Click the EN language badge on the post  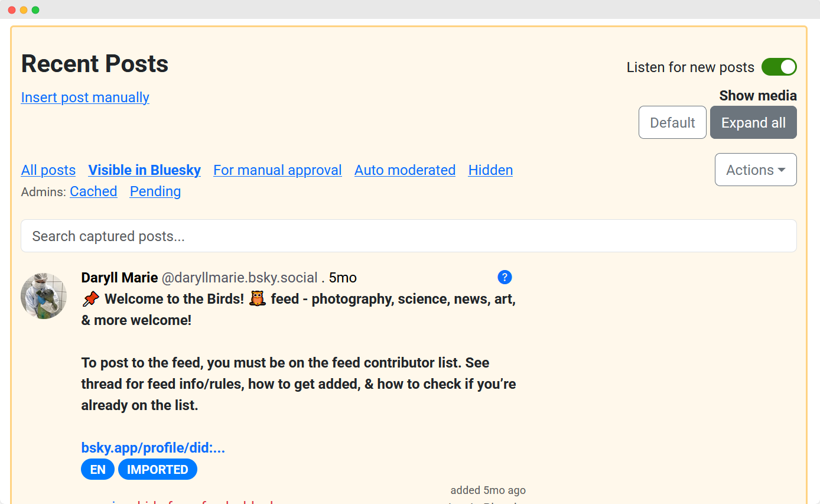[x=97, y=469]
